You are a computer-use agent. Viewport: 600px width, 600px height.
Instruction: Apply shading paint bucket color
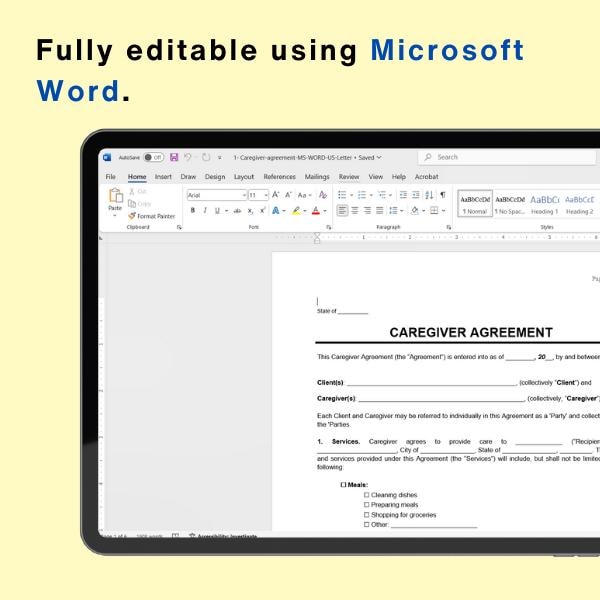pos(415,210)
